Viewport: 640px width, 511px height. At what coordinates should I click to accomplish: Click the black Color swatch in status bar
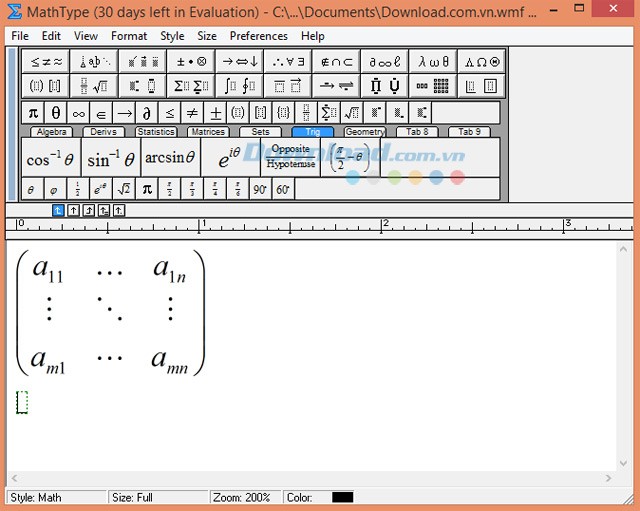[342, 497]
